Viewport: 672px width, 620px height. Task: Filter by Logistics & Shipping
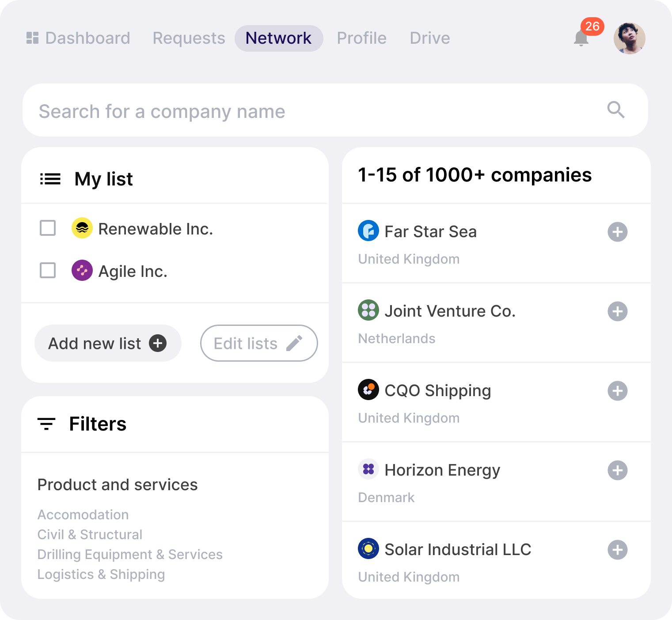point(101,574)
